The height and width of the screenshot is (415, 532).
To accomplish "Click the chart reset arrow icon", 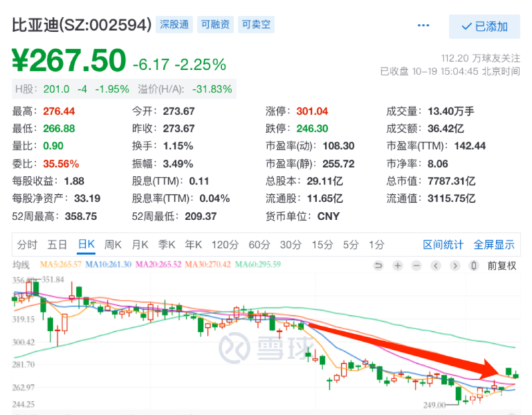I will click(x=378, y=265).
